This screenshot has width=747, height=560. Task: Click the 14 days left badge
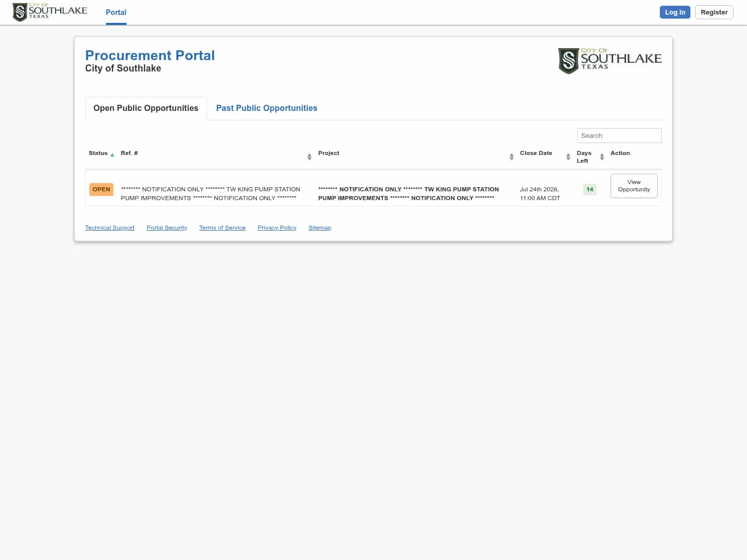[590, 189]
